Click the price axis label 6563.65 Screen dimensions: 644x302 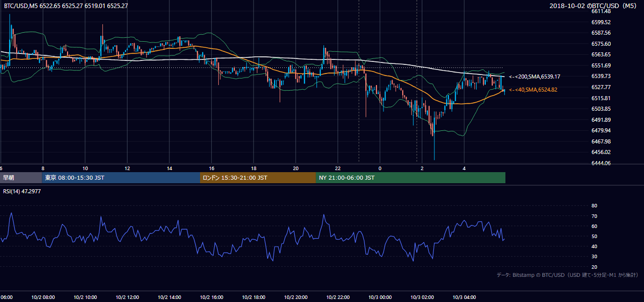click(x=601, y=54)
